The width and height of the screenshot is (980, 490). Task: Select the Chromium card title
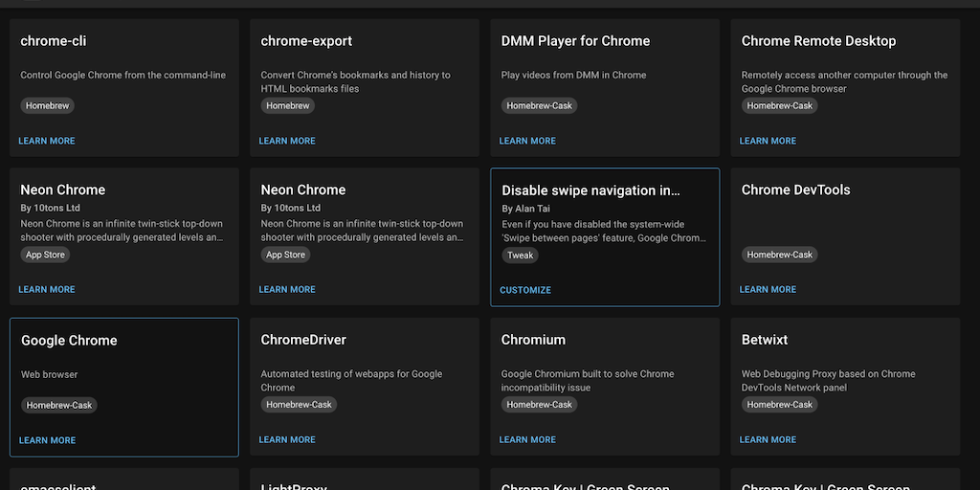click(x=533, y=340)
